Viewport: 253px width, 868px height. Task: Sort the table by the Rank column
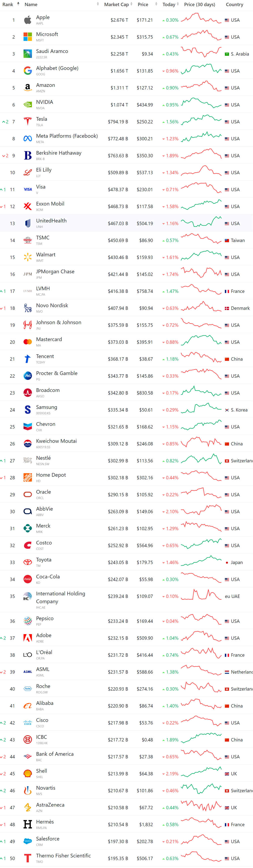8,4
